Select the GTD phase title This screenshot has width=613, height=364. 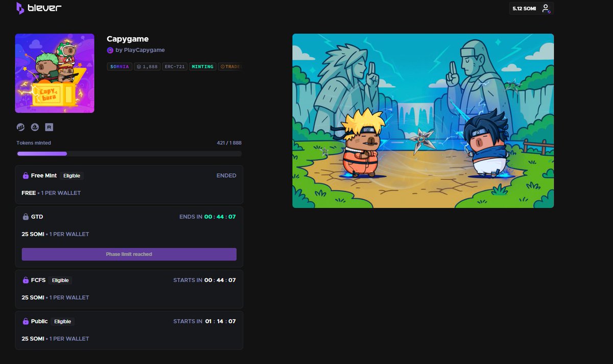coord(37,217)
